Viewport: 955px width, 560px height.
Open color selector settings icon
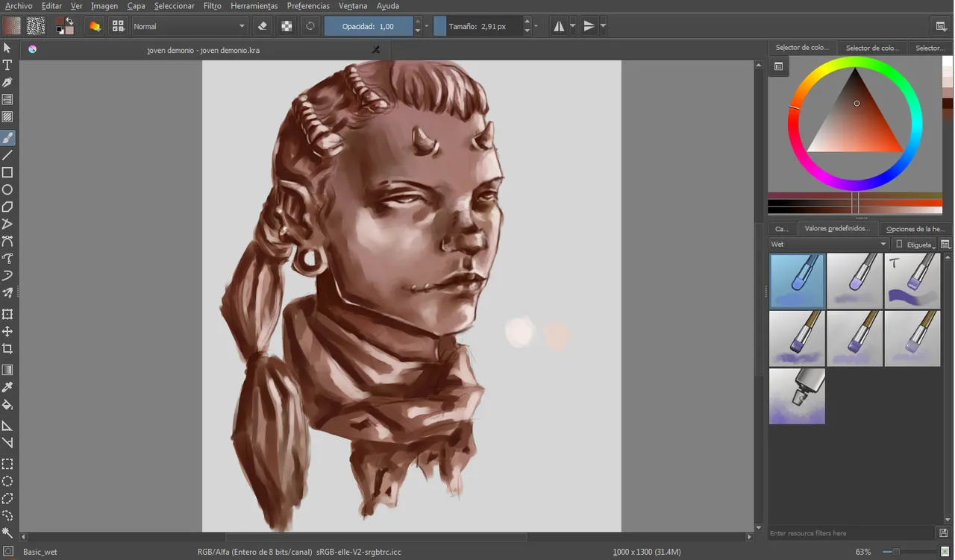click(x=778, y=66)
